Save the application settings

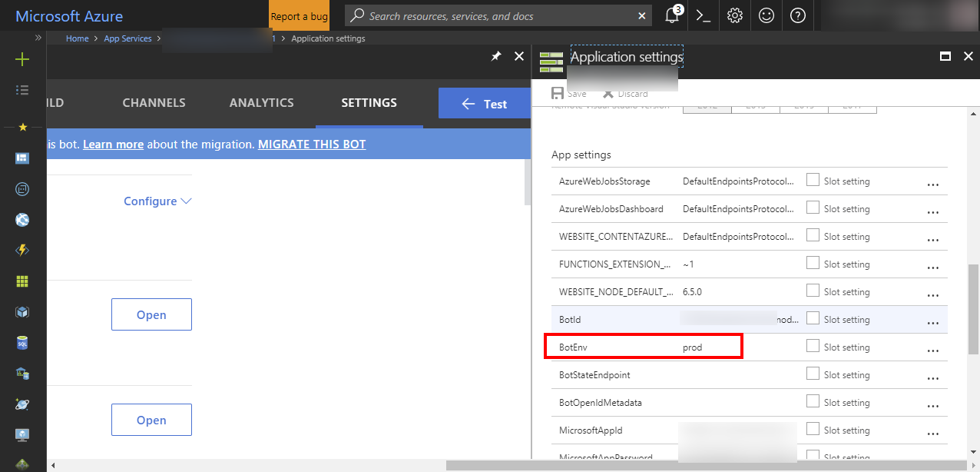(570, 93)
